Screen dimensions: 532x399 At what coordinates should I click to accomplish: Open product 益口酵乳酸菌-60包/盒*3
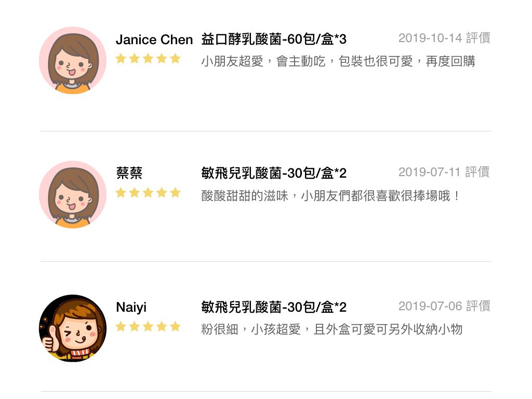click(x=274, y=39)
